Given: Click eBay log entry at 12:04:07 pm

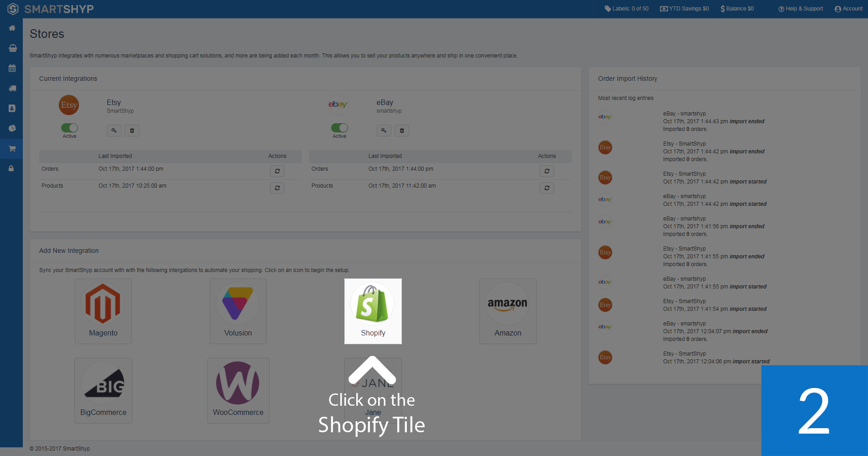Looking at the screenshot, I should (715, 331).
